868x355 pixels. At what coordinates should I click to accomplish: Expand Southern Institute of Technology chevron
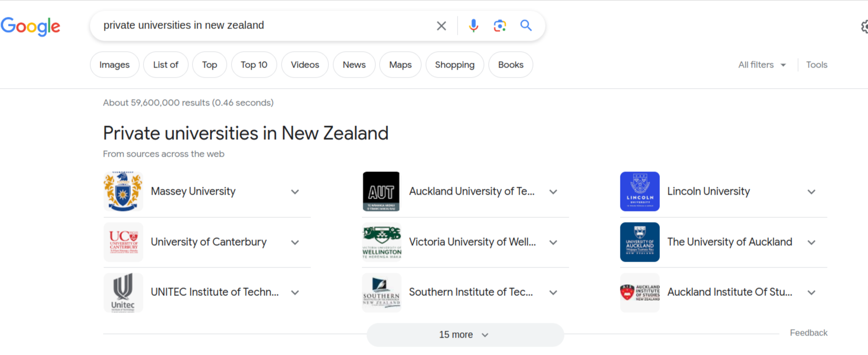[553, 293]
